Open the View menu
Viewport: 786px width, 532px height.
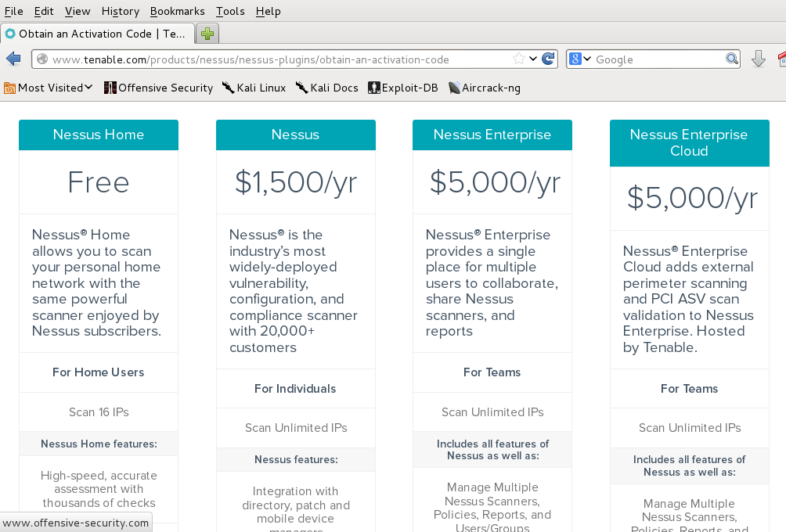(x=78, y=11)
